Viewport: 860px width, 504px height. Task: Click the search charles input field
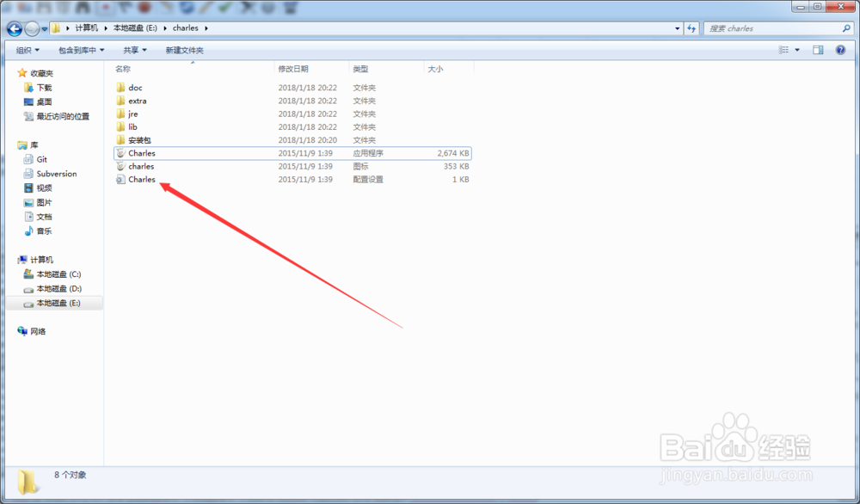(x=773, y=28)
